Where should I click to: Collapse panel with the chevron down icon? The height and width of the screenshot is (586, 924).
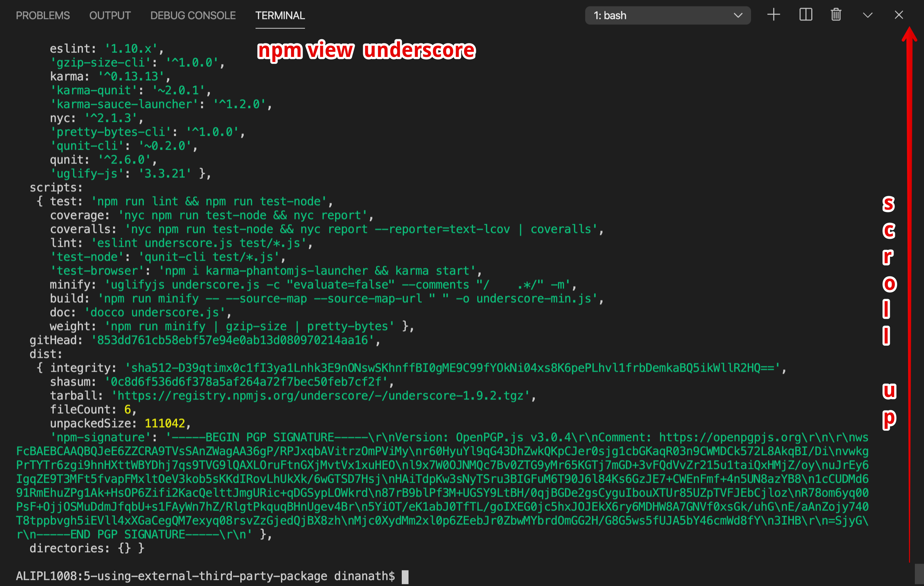coord(867,15)
